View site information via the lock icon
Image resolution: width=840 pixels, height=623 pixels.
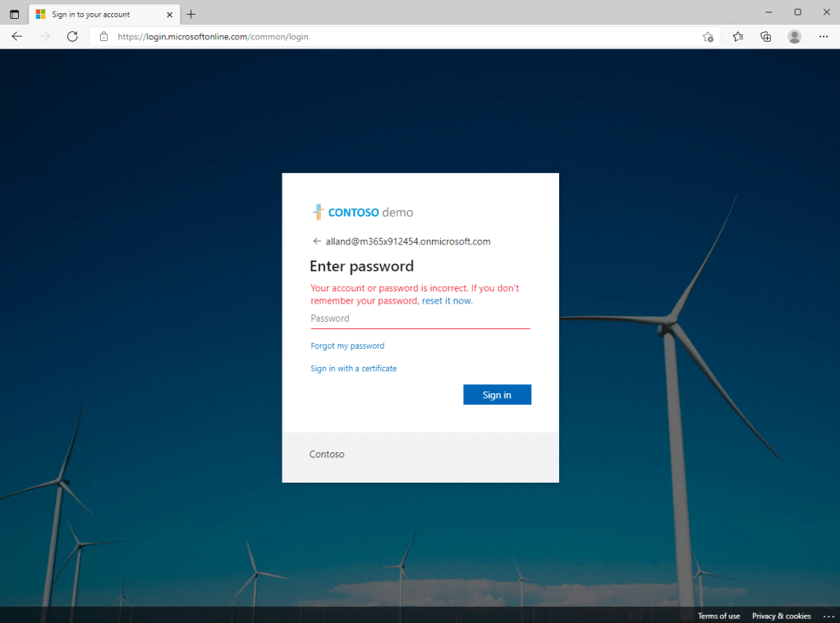pos(104,37)
